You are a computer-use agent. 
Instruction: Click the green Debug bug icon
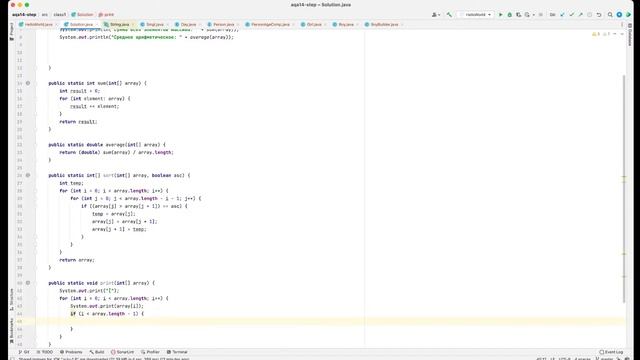[x=510, y=15]
